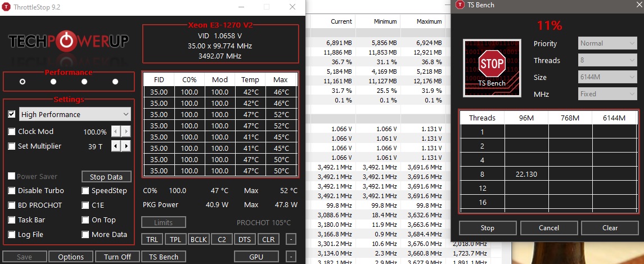The width and height of the screenshot is (644, 264).
Task: Enable the On Top checkbox
Action: click(85, 220)
